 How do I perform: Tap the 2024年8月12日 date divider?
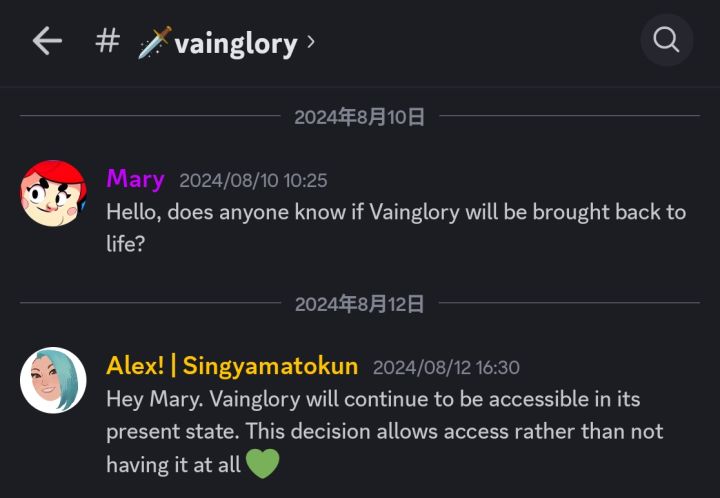pyautogui.click(x=360, y=304)
